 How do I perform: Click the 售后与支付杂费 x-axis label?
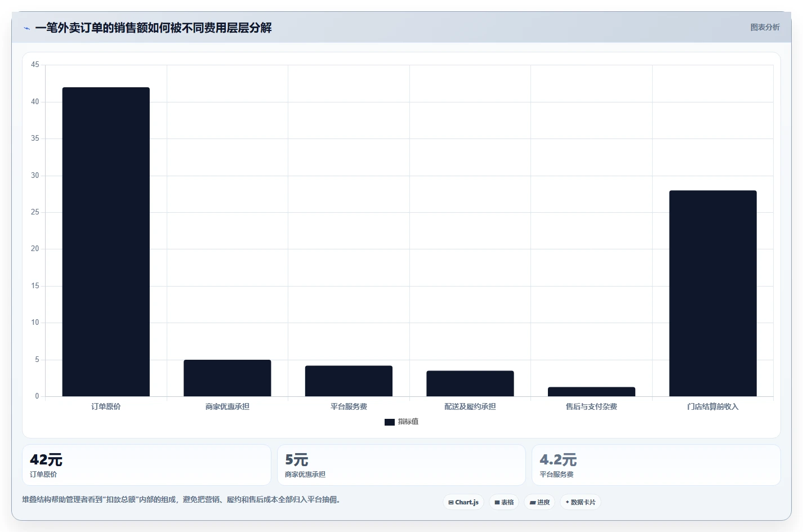coord(591,406)
